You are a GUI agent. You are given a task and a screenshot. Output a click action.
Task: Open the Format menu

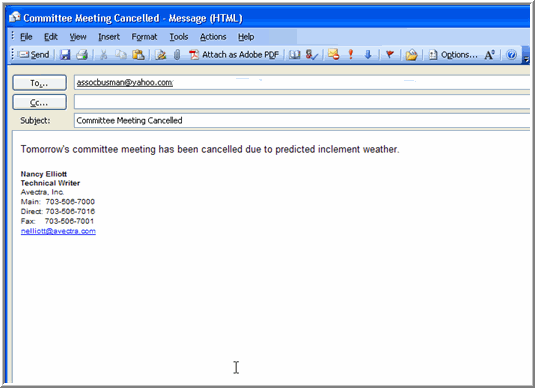tap(144, 37)
